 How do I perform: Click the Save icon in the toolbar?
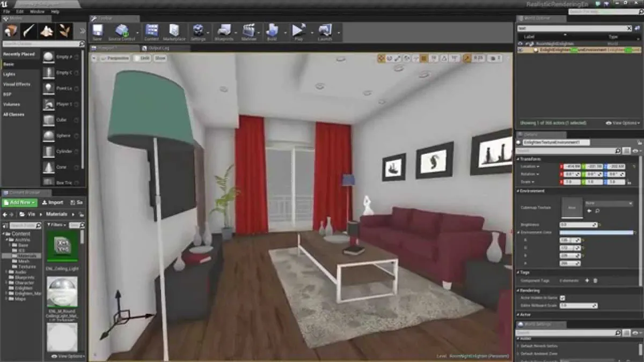point(97,32)
